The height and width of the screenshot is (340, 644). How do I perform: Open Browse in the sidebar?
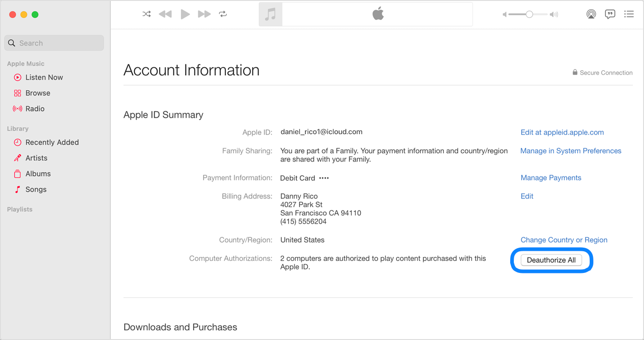pyautogui.click(x=38, y=93)
